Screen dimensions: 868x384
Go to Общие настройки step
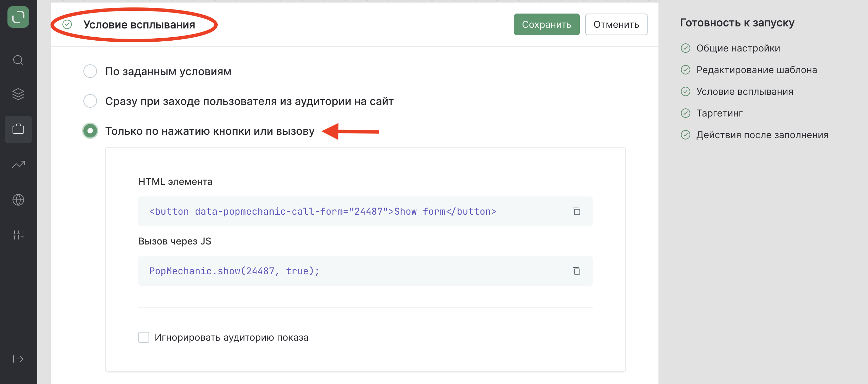(738, 48)
